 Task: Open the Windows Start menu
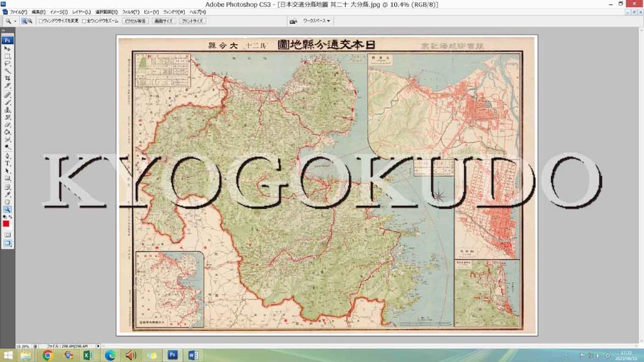pos(8,355)
